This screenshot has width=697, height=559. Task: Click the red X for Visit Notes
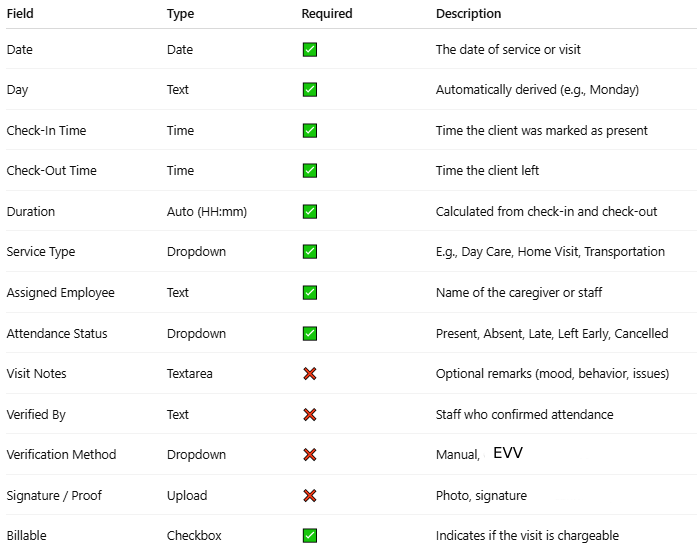[310, 373]
